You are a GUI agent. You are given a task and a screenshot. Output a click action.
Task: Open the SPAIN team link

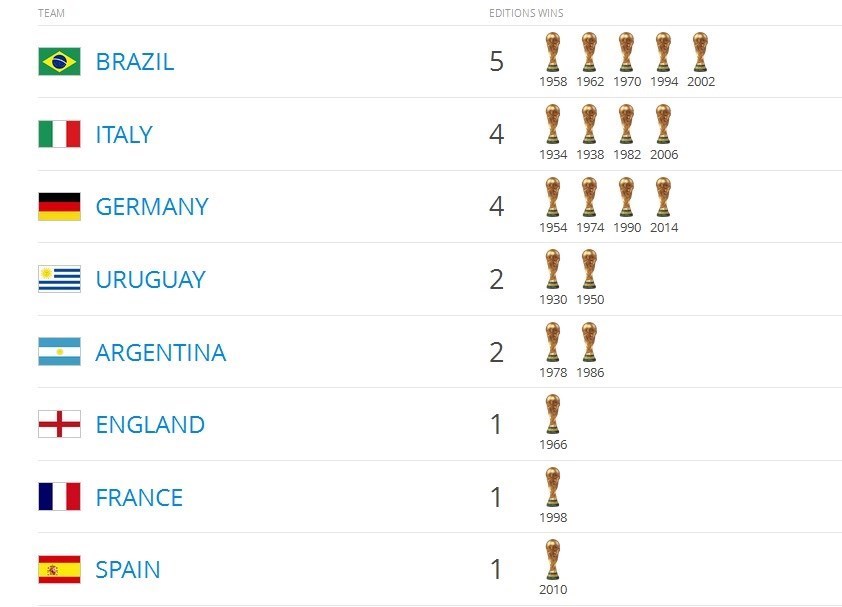pos(128,569)
